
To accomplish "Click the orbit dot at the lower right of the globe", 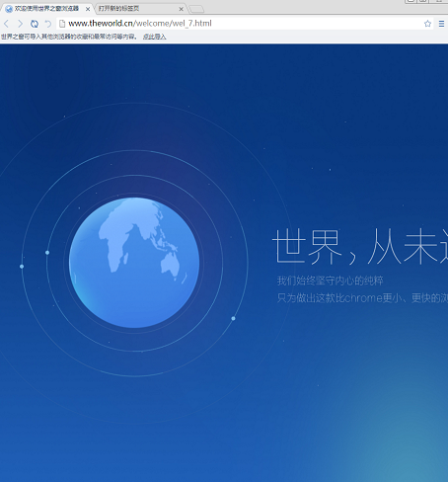I will point(233,318).
